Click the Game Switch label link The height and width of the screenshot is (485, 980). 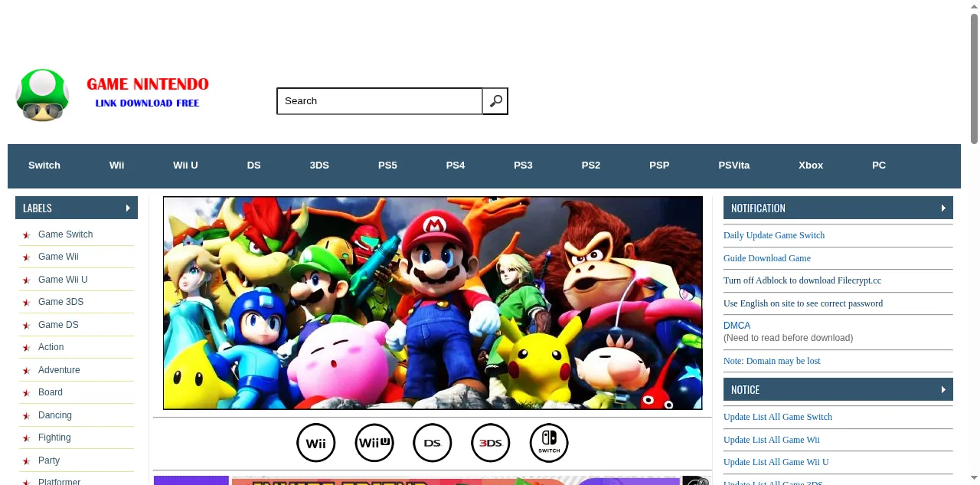pyautogui.click(x=66, y=234)
